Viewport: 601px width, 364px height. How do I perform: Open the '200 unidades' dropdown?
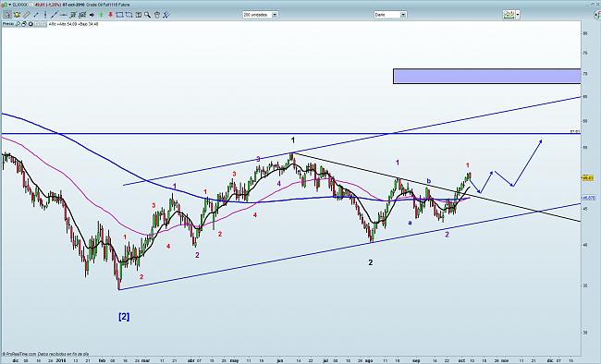pos(260,15)
